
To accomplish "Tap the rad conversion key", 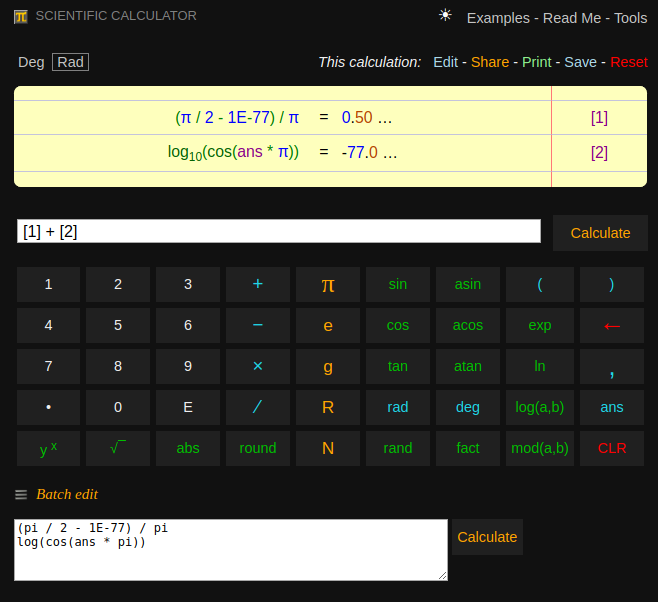I will tap(397, 407).
